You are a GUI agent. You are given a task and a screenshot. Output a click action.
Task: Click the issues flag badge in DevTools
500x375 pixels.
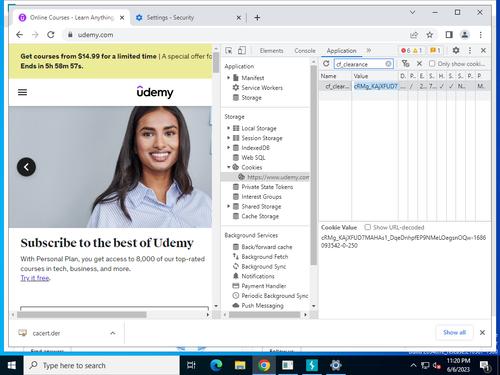click(435, 50)
